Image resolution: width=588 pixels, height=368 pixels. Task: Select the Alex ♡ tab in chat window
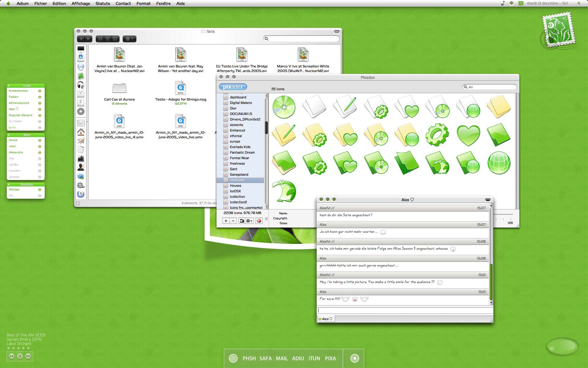(326, 319)
